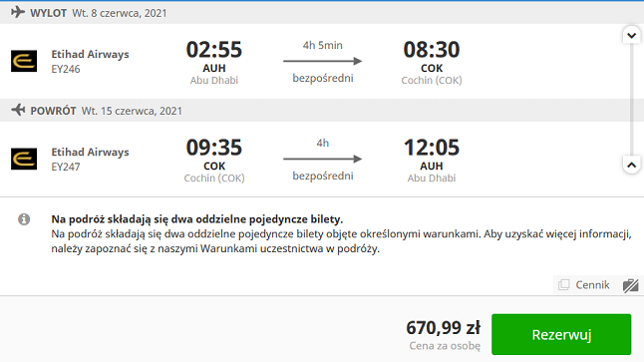Screen dimensions: 644x362
Task: Click the bezpośredni label on the EY247 return flight
Action: click(x=323, y=176)
